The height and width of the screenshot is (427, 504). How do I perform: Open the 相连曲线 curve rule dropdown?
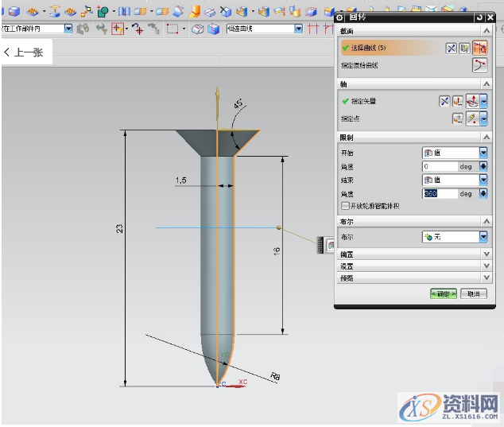tap(299, 29)
